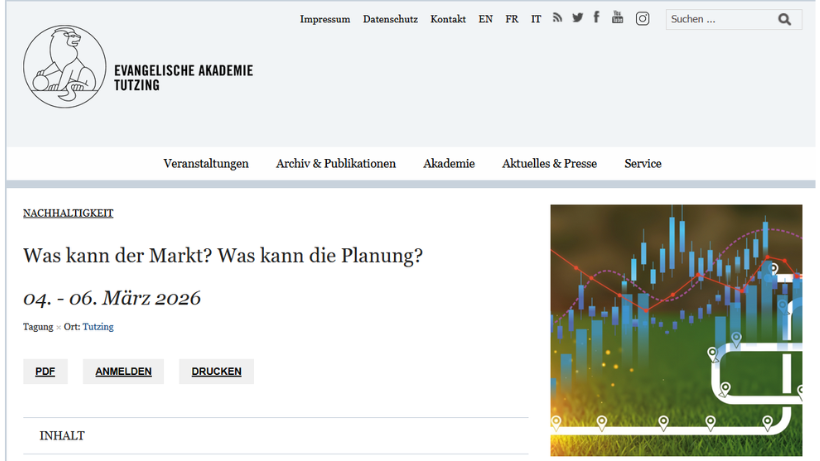Viewport: 820px width, 461px height.
Task: Open the Impressum link
Action: 325,19
